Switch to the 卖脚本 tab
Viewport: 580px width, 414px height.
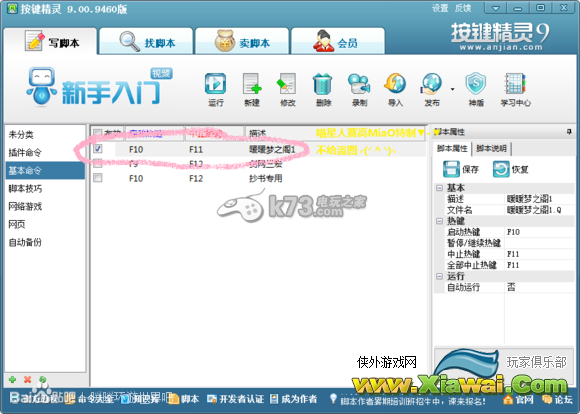[242, 41]
